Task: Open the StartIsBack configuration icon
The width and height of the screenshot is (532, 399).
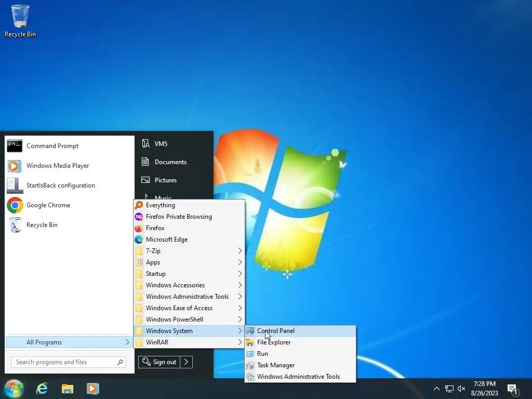Action: (x=15, y=185)
